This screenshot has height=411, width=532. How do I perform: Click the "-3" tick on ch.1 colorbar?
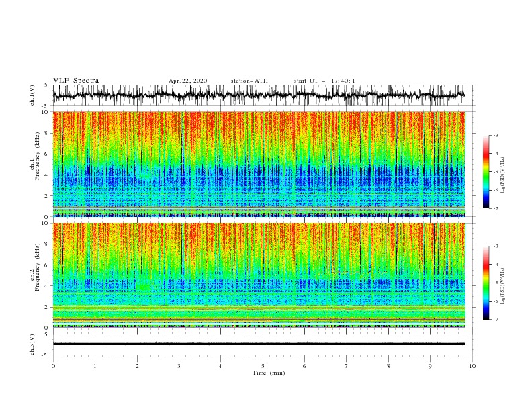pos(496,135)
